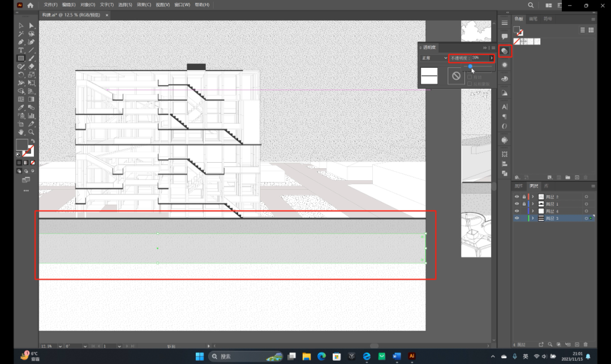The image size is (611, 364).
Task: Open the Character panel icon
Action: [x=505, y=107]
